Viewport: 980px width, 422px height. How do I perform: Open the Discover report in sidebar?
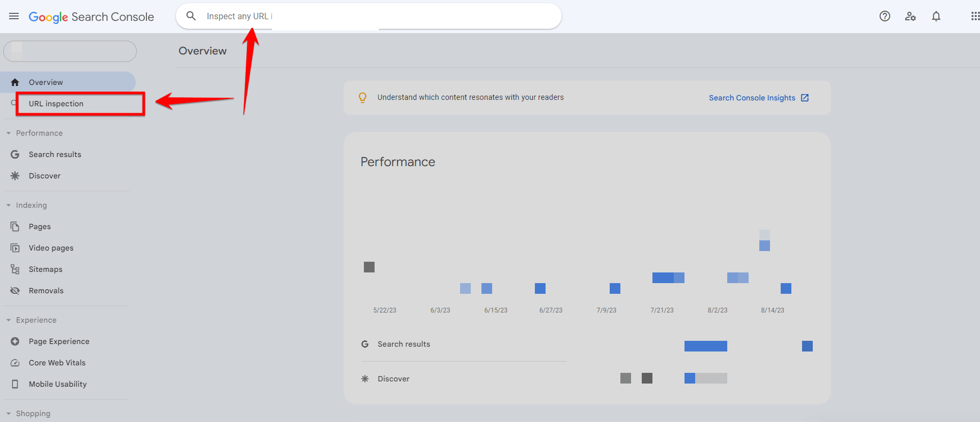[45, 176]
